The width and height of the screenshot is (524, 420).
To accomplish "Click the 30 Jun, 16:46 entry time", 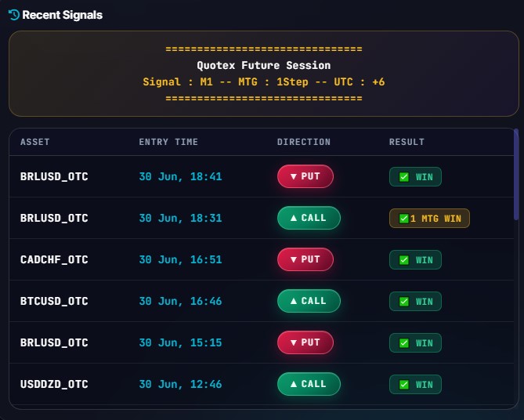I will 180,301.
